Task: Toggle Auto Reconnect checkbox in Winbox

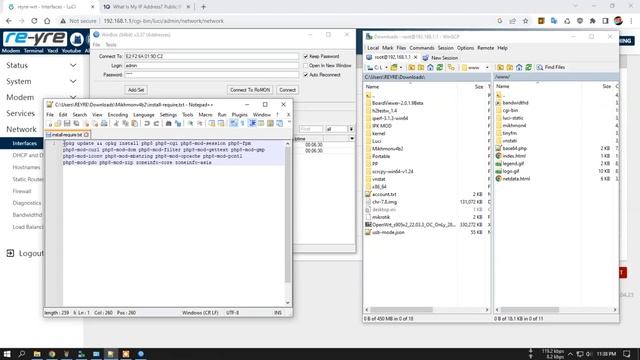Action: click(x=306, y=75)
